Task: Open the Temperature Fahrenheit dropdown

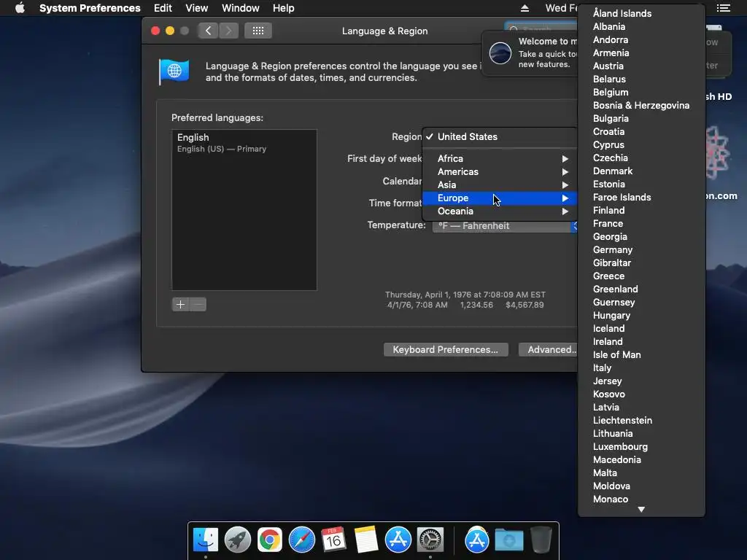Action: coord(505,226)
